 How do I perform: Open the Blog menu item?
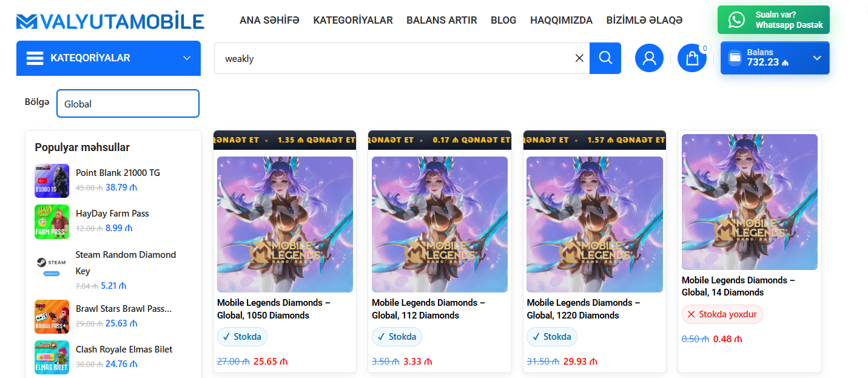click(x=503, y=20)
